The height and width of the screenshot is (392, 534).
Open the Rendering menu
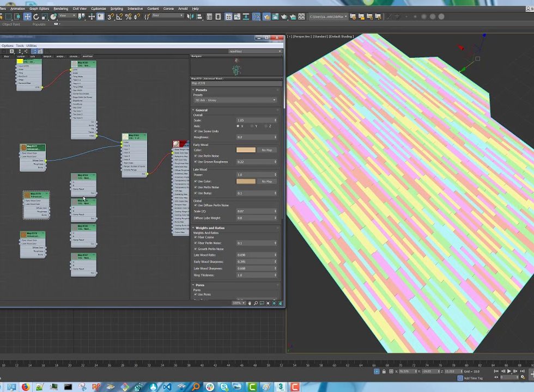pyautogui.click(x=61, y=9)
